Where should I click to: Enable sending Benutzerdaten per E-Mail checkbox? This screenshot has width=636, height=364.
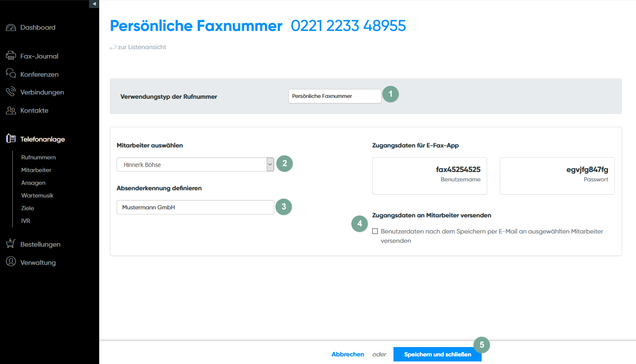[375, 231]
